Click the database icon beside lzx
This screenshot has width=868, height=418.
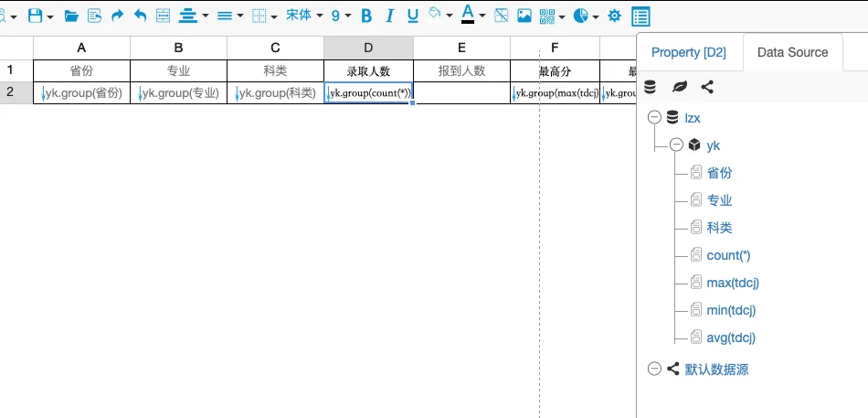672,117
